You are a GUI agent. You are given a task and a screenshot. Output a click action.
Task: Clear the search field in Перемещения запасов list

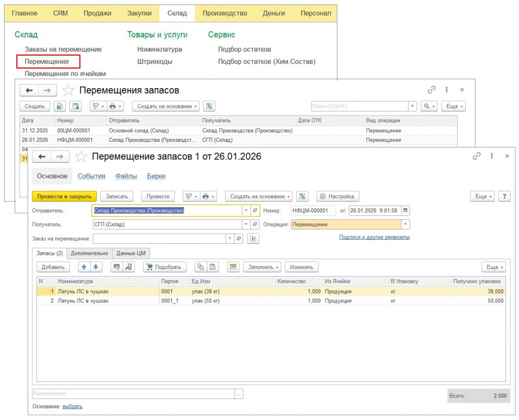point(413,106)
